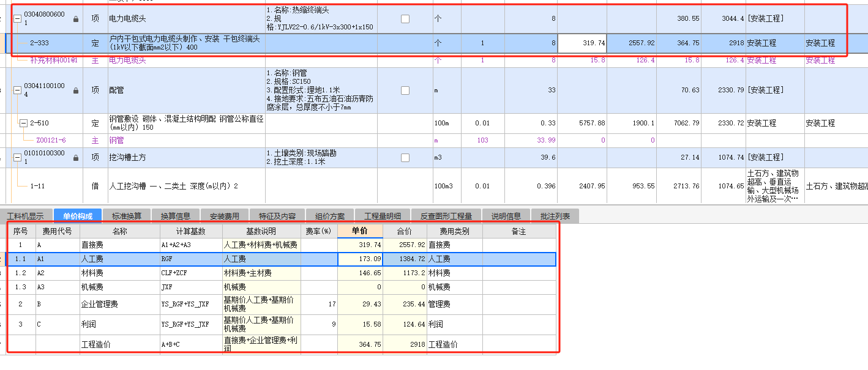Open the 特征及内容 tab
Viewport: 868px width, 370px height.
click(x=277, y=216)
